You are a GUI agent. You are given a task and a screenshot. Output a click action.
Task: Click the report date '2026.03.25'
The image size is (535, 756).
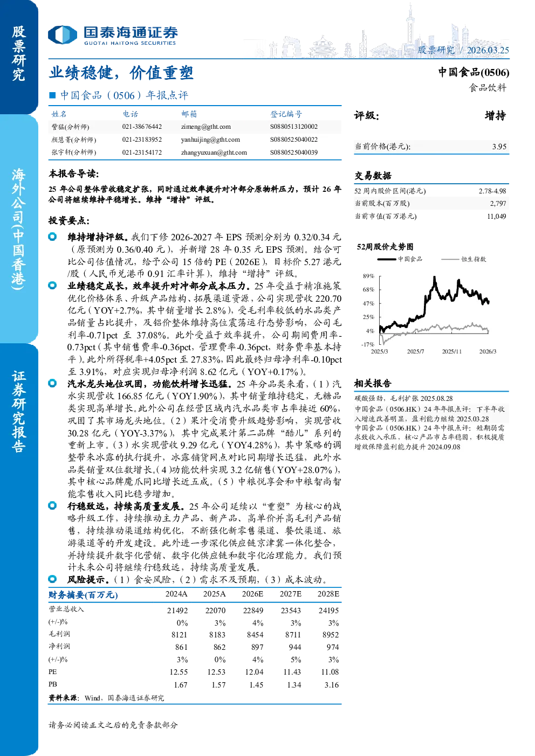[x=488, y=50]
